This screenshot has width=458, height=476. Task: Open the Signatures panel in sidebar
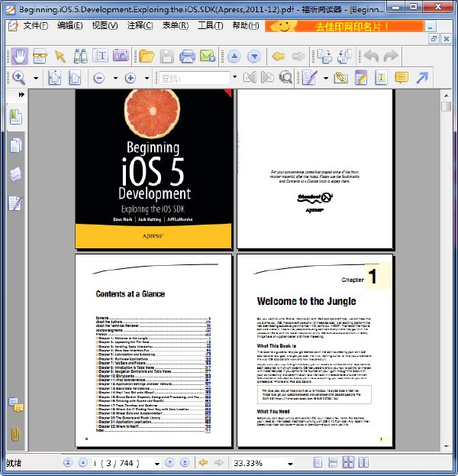pyautogui.click(x=16, y=203)
